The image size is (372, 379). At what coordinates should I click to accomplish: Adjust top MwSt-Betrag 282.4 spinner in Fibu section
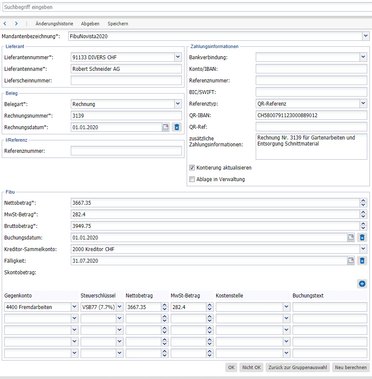click(363, 214)
